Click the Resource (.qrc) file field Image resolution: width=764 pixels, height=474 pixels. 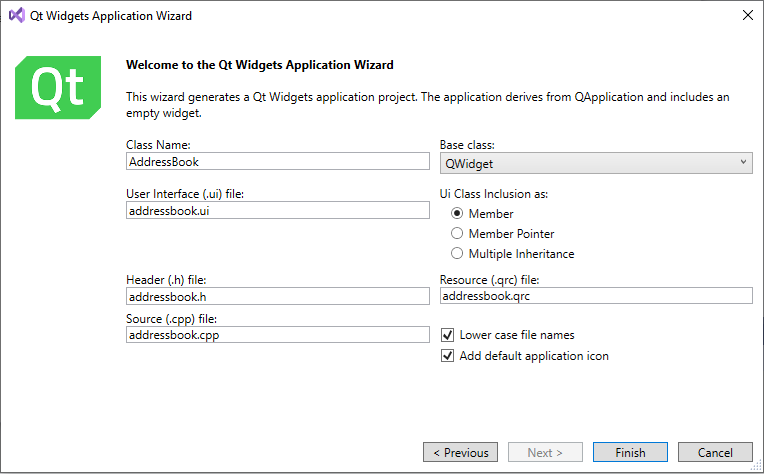tap(596, 296)
